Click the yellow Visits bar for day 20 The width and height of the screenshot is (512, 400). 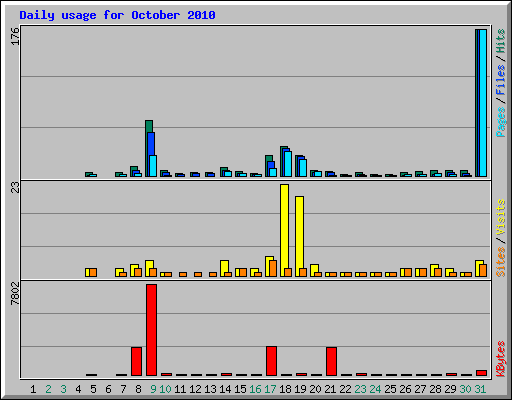[x=314, y=269]
